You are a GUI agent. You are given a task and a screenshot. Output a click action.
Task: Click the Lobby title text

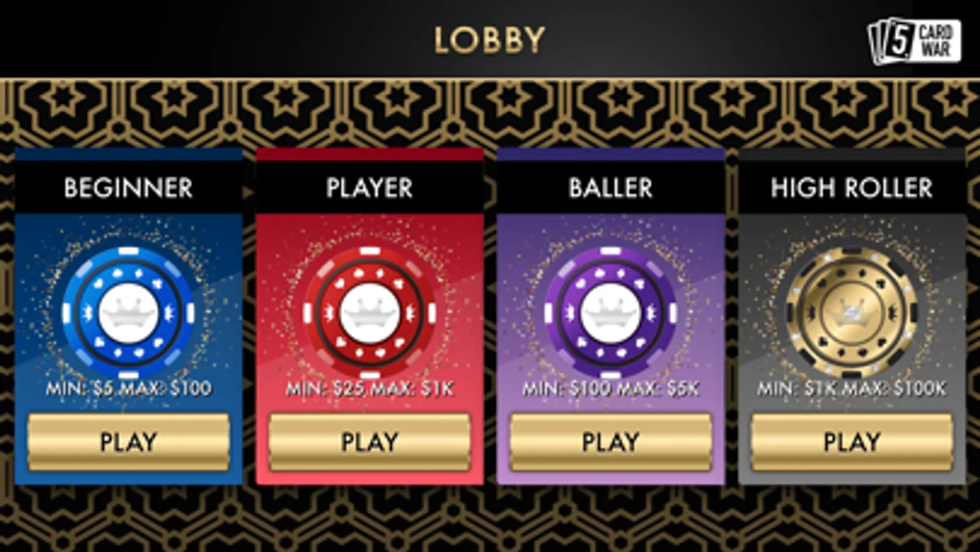489,40
